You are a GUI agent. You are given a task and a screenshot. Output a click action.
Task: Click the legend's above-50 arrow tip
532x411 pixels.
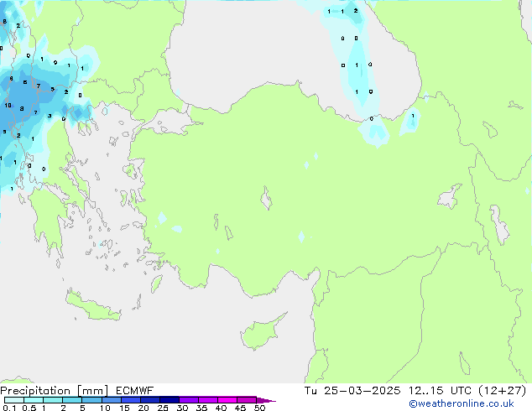click(266, 400)
